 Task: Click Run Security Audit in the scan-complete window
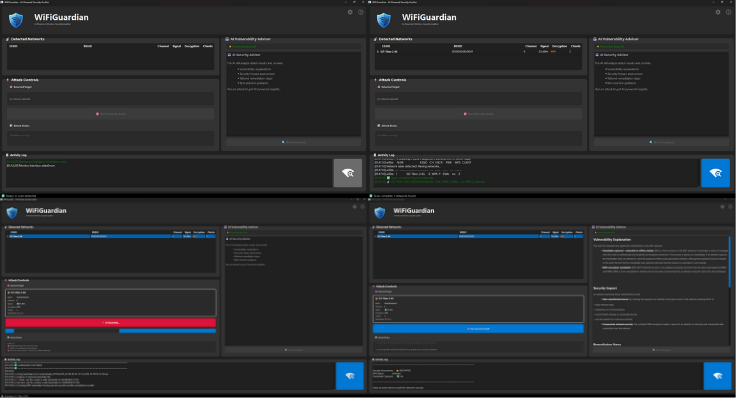[478, 114]
